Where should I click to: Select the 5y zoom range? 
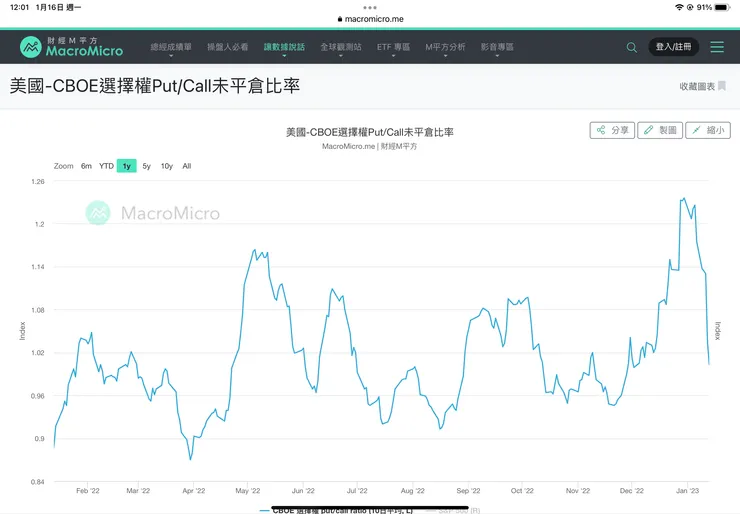tap(146, 166)
